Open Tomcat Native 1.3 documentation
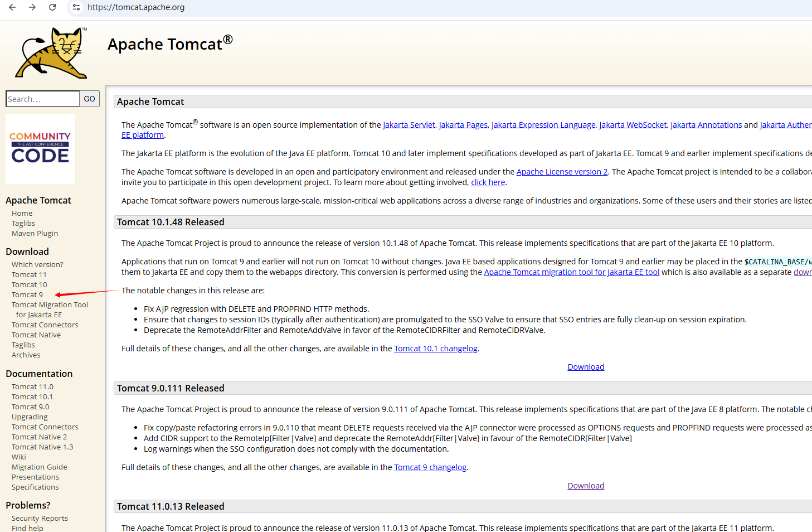The width and height of the screenshot is (812, 532). (x=42, y=447)
